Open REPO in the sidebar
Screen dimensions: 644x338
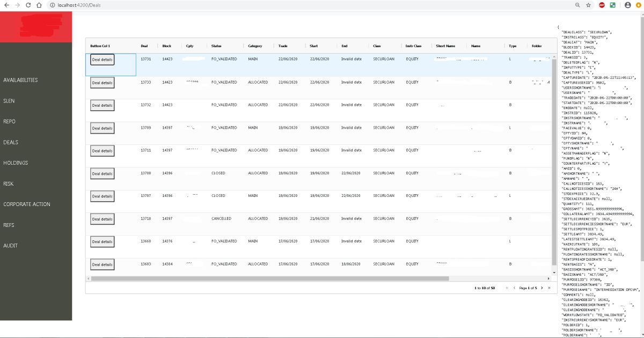click(x=9, y=121)
